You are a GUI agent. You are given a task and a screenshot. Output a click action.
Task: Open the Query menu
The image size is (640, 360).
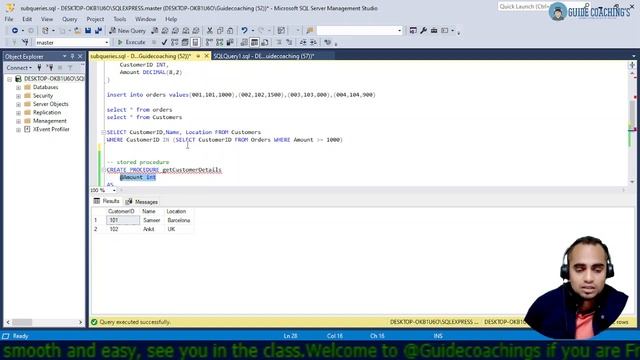[69, 19]
